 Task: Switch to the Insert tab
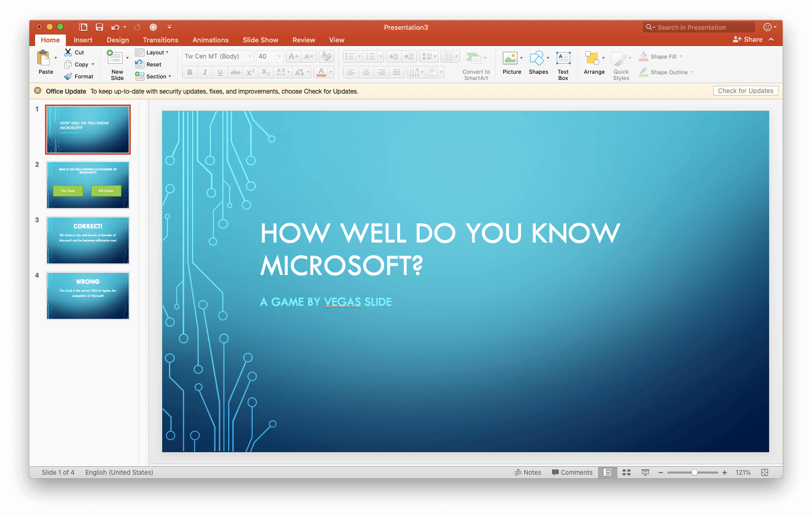(83, 40)
